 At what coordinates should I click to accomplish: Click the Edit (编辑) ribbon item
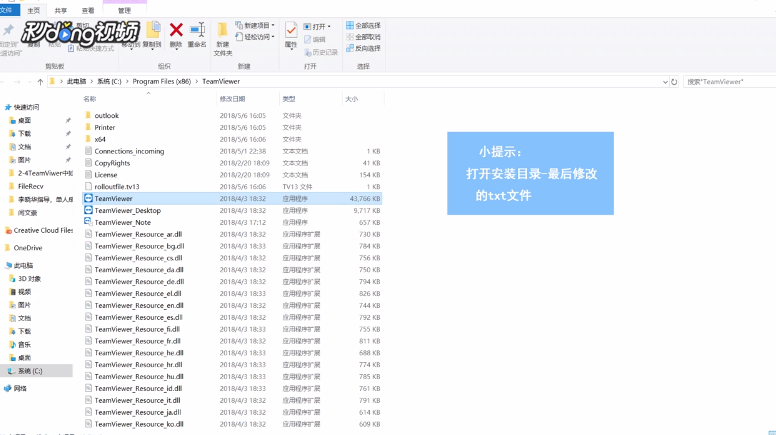(x=315, y=39)
